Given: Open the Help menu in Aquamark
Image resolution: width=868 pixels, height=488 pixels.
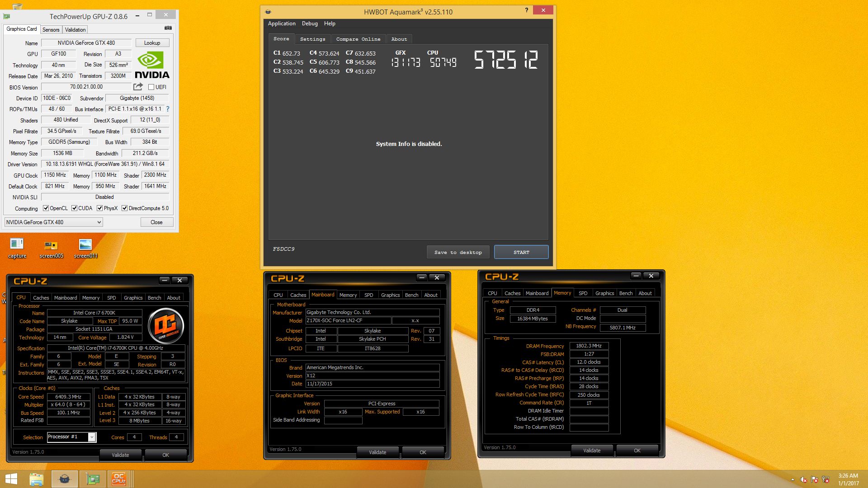Looking at the screenshot, I should point(330,23).
